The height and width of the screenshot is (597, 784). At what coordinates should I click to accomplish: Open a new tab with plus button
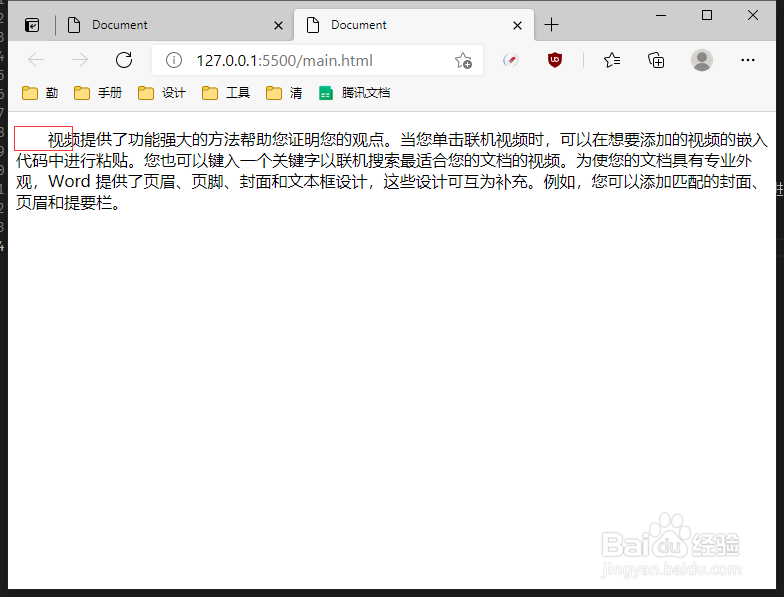click(x=552, y=24)
